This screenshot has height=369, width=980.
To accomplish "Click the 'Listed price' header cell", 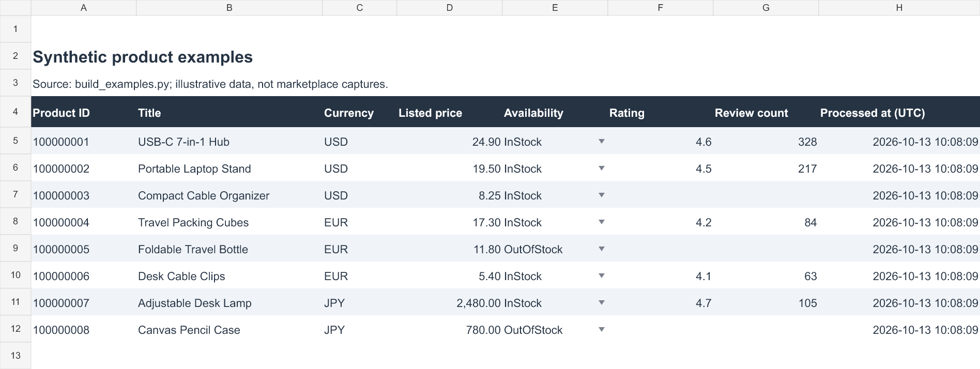I will click(x=450, y=113).
